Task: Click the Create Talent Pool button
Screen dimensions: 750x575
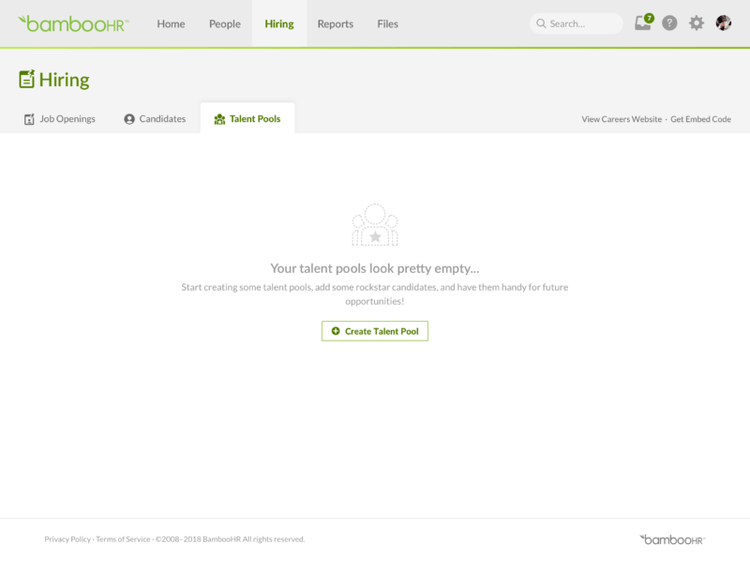Action: 375,331
